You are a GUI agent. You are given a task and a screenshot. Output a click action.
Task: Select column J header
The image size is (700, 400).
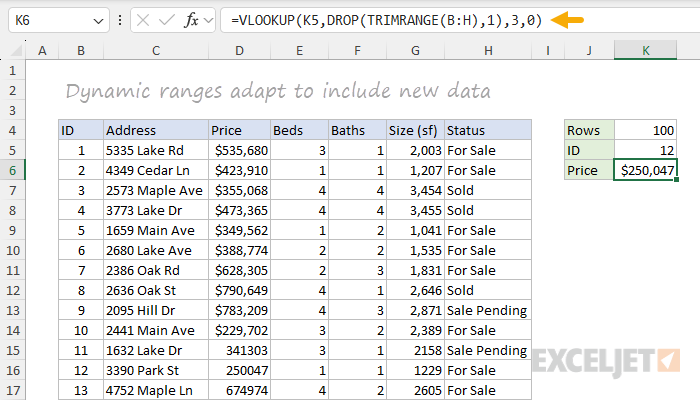589,50
